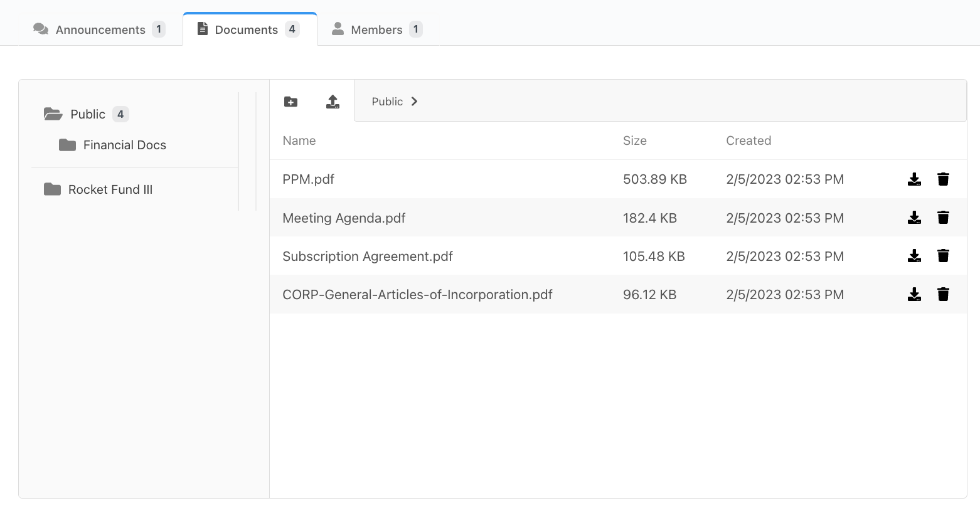
Task: Click the Rocket Fund III folder icon
Action: [52, 189]
